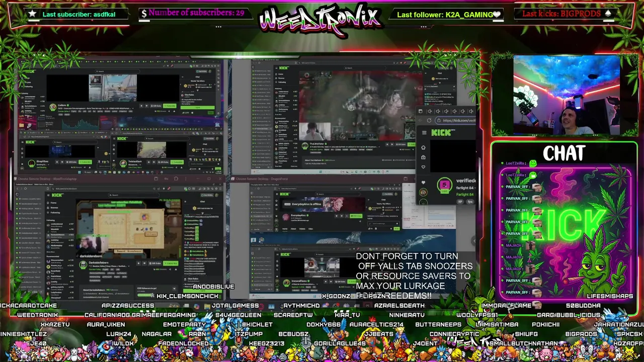This screenshot has height=362, width=644.
Task: Open hamburger menu beside large KICK logo
Action: coord(424,133)
